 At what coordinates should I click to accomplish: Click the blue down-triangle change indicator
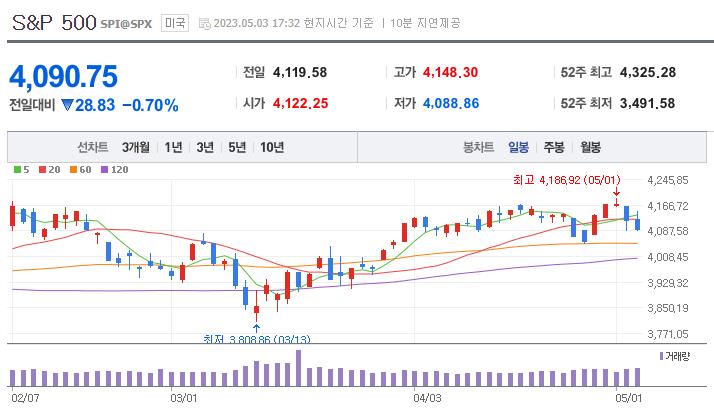click(x=67, y=105)
